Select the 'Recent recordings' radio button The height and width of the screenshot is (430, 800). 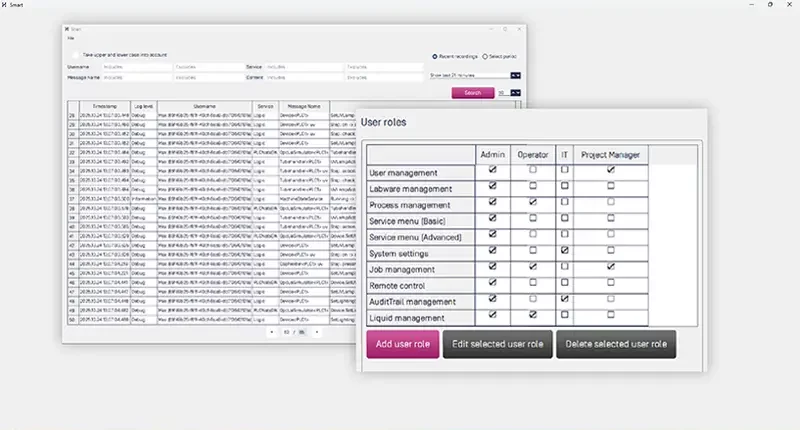[435, 56]
